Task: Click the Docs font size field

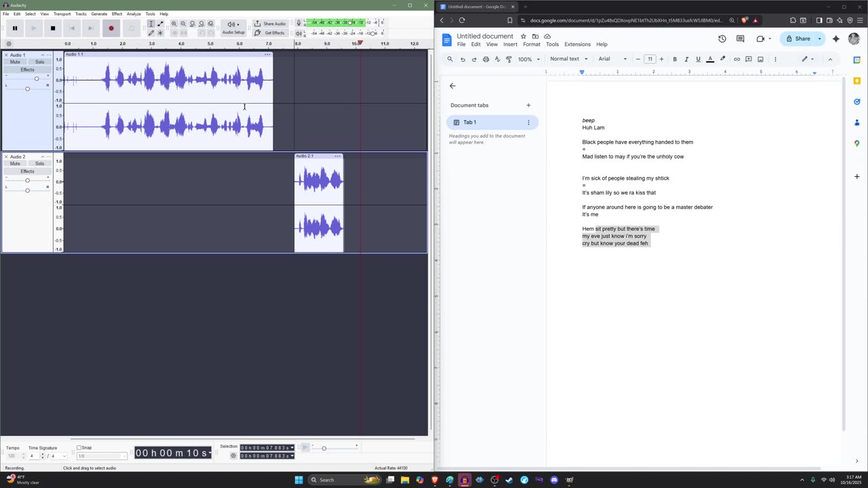Action: tap(650, 59)
